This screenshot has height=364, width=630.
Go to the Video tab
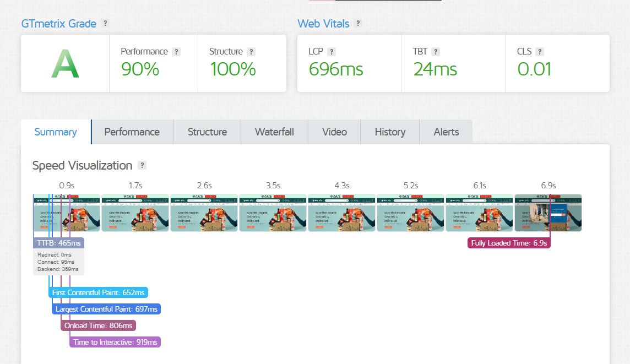click(x=334, y=132)
